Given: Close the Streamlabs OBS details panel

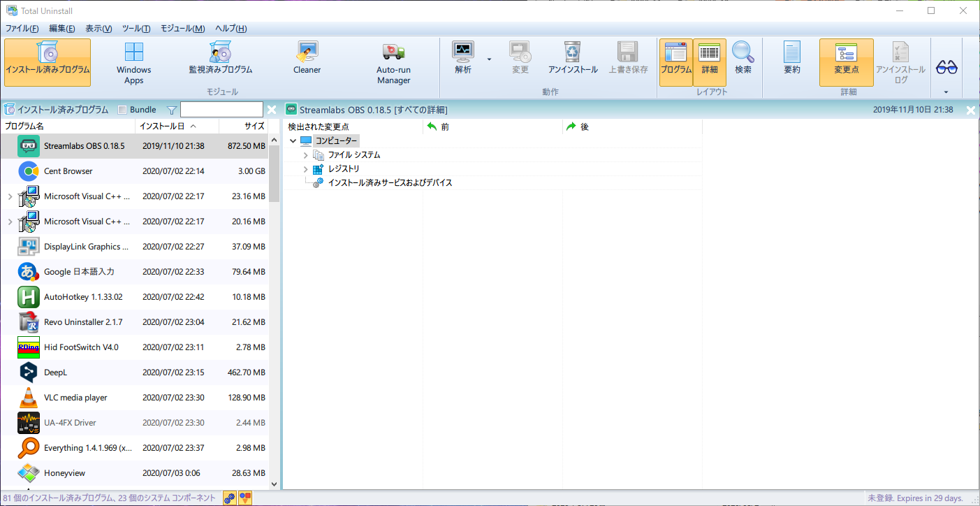Looking at the screenshot, I should click(x=971, y=110).
